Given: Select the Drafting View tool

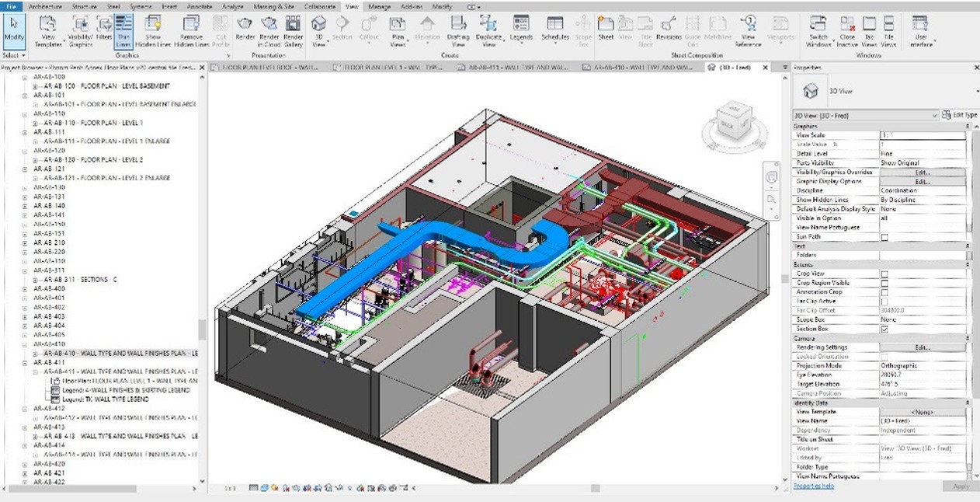Looking at the screenshot, I should [459, 31].
